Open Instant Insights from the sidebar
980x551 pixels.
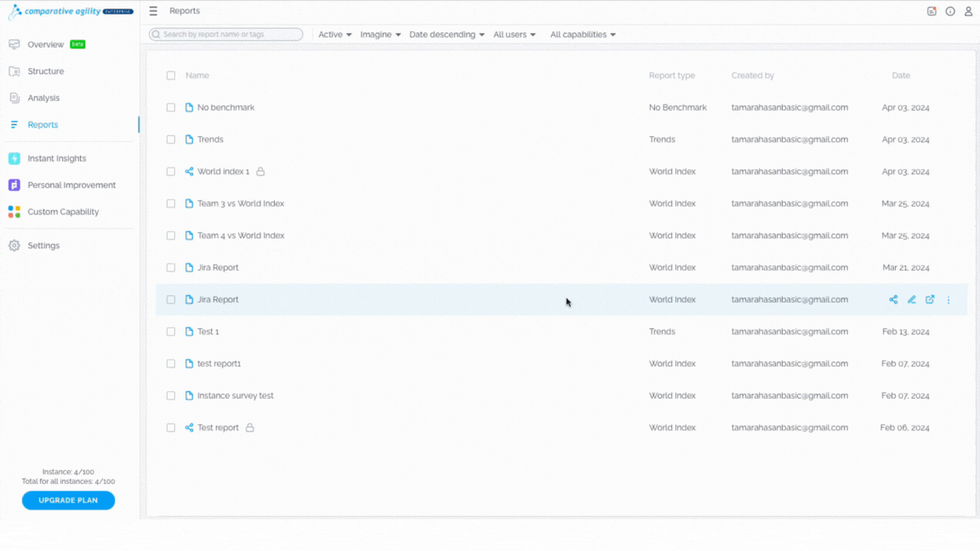point(57,159)
